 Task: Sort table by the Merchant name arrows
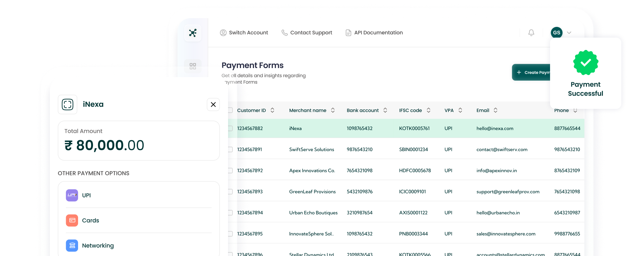click(x=333, y=110)
